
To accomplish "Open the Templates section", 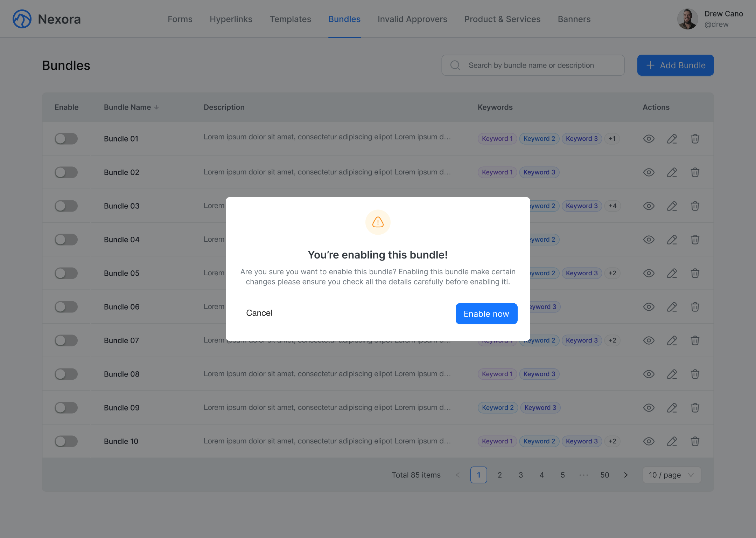I will tap(290, 19).
